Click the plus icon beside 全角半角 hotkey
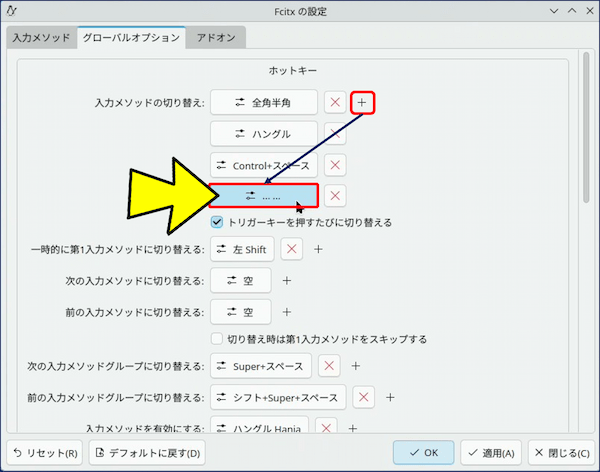 click(x=363, y=102)
